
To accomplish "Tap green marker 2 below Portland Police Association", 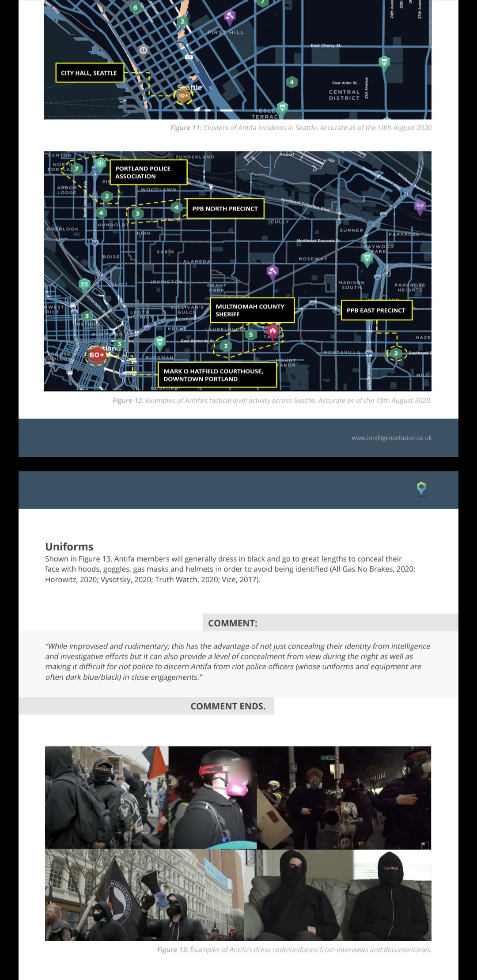I will click(106, 196).
